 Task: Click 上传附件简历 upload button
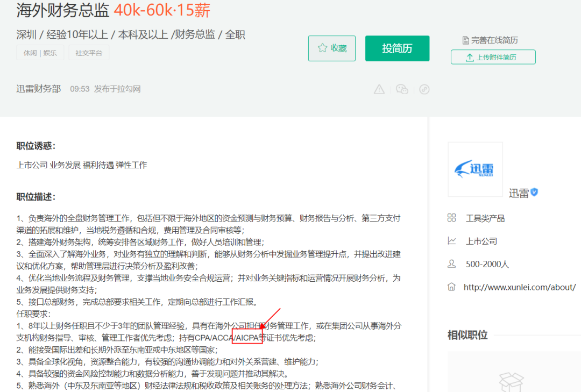click(x=493, y=57)
